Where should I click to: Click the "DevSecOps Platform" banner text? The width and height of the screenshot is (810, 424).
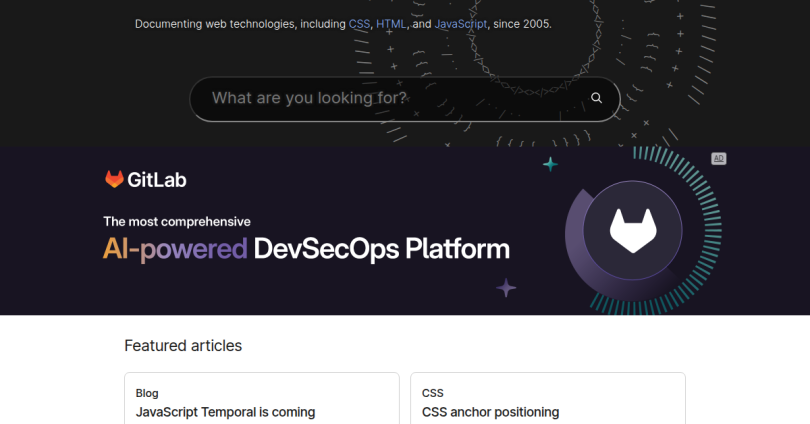(381, 249)
